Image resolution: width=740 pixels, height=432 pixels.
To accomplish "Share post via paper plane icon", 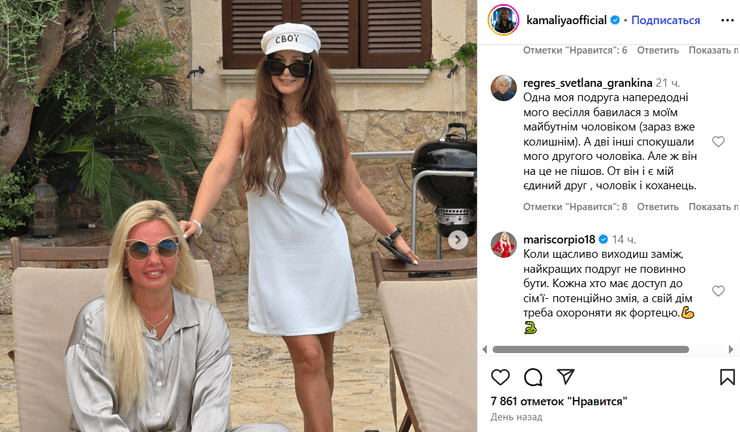I will [x=565, y=376].
